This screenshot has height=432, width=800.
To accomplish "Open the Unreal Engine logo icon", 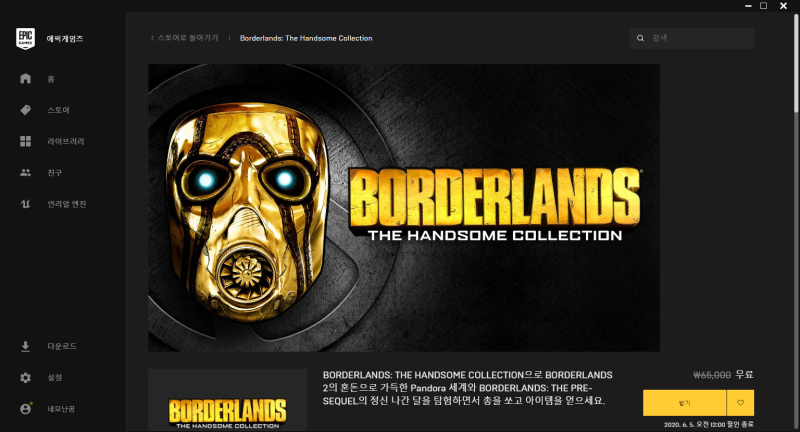I will click(x=26, y=204).
